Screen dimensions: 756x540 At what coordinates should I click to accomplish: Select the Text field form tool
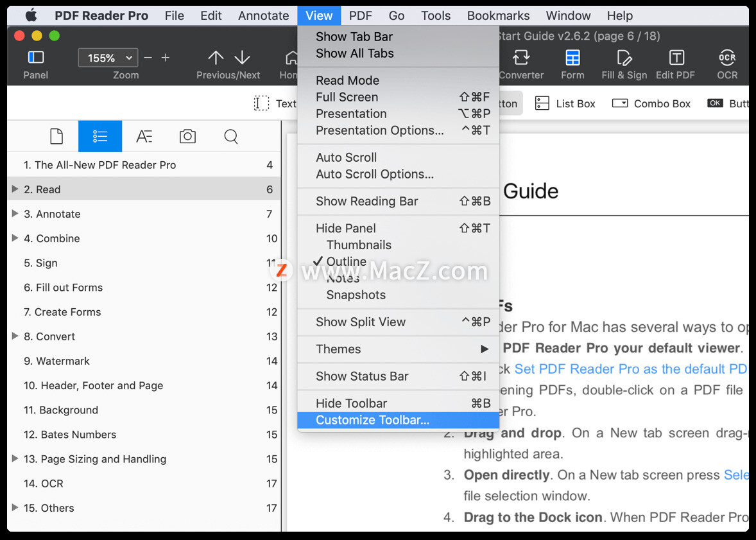tap(275, 103)
